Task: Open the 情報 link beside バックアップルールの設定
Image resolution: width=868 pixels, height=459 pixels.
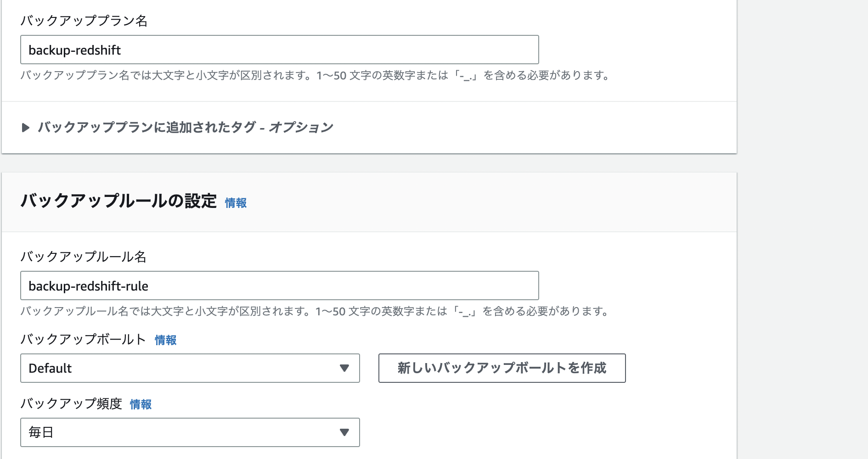Action: coord(236,203)
